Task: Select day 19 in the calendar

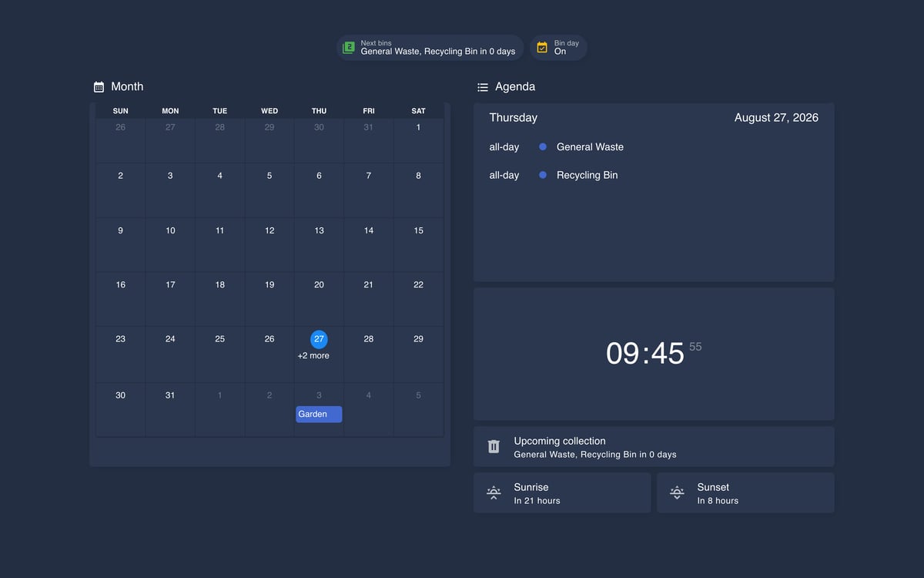Action: click(269, 284)
